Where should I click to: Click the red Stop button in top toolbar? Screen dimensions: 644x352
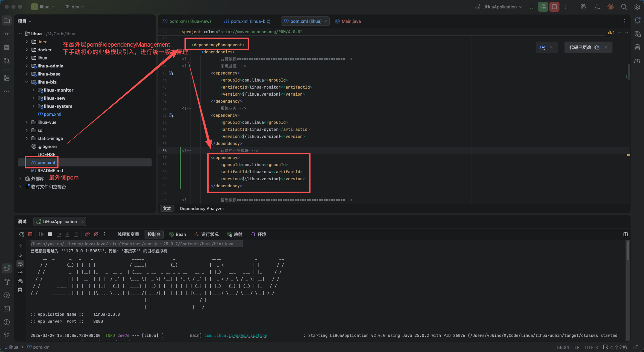(554, 7)
